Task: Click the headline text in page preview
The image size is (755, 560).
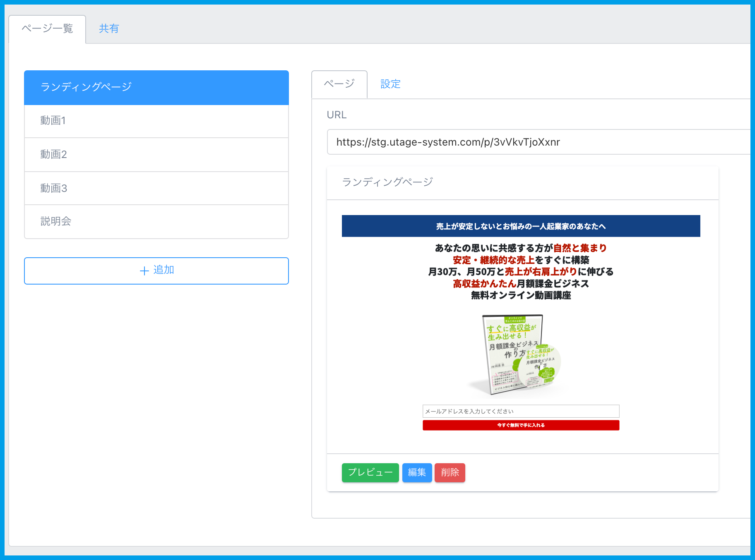Action: tap(521, 272)
